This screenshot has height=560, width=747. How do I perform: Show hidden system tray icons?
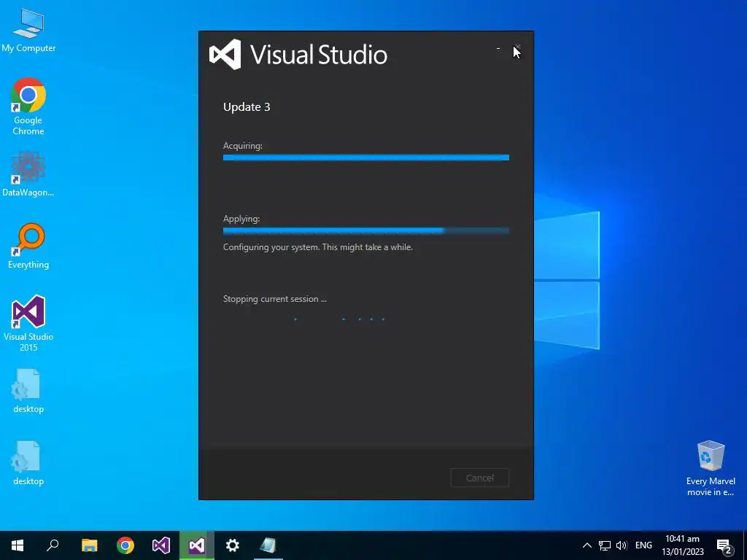tap(587, 545)
